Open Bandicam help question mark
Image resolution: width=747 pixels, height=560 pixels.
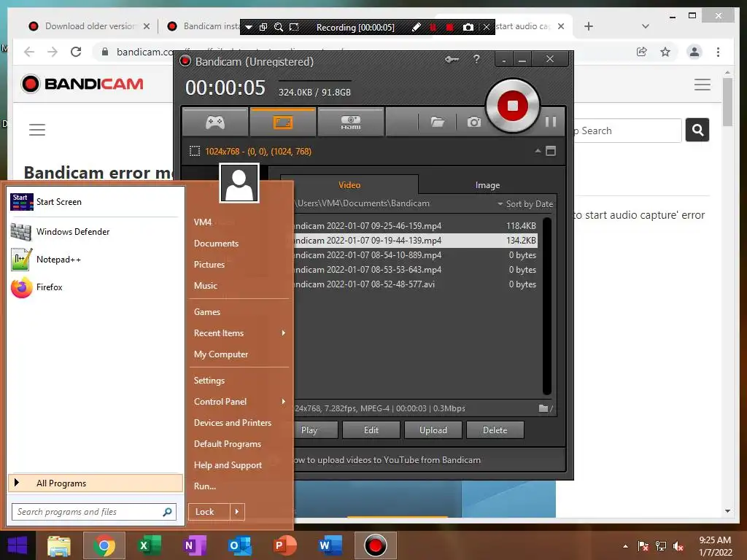(x=476, y=59)
